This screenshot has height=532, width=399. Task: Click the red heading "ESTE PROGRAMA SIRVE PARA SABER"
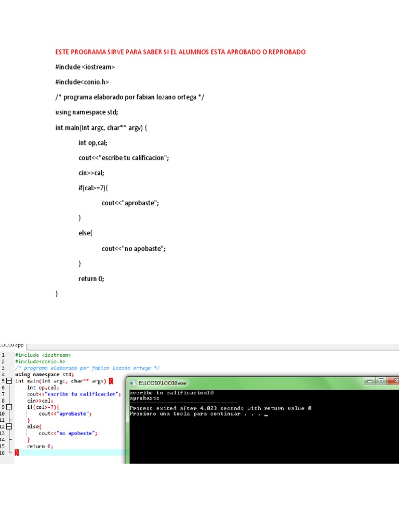point(180,52)
